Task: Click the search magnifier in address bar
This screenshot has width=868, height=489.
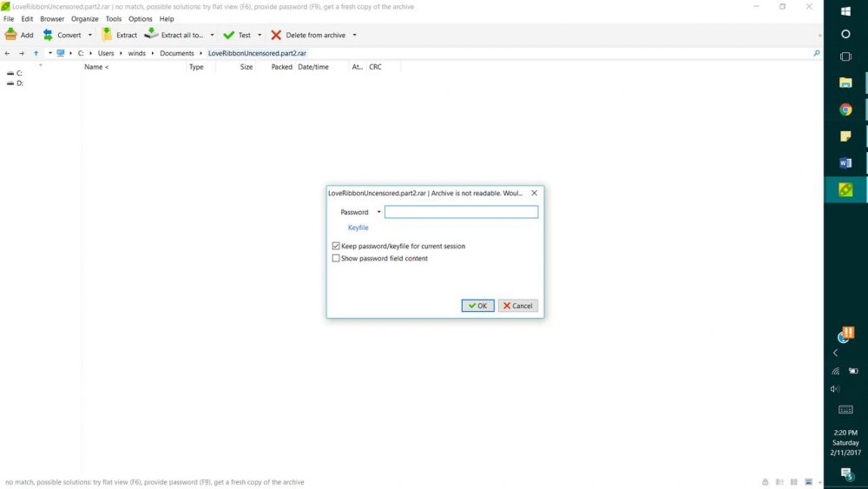Action: click(x=817, y=53)
